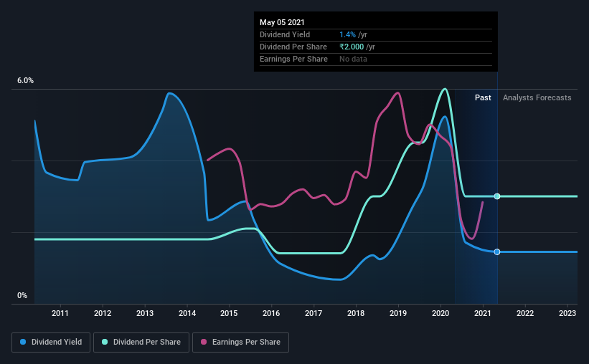Click the ₹2.000 dividend per share value

coord(352,47)
